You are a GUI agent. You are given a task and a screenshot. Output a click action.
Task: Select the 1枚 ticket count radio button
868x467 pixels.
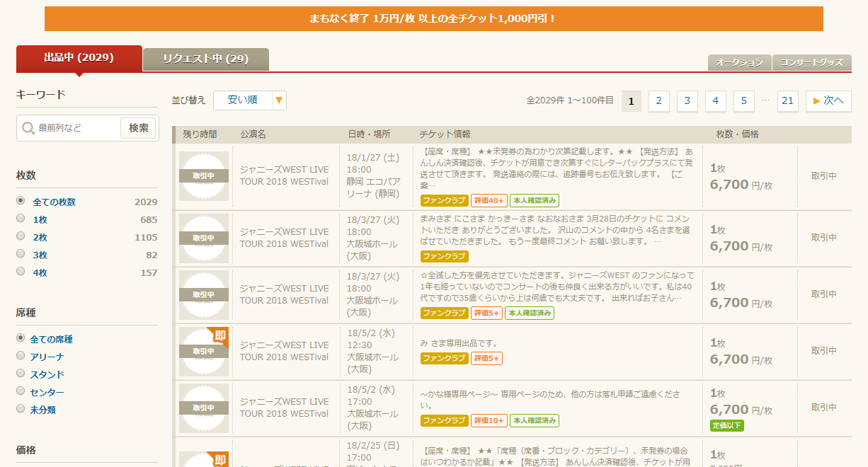point(21,219)
